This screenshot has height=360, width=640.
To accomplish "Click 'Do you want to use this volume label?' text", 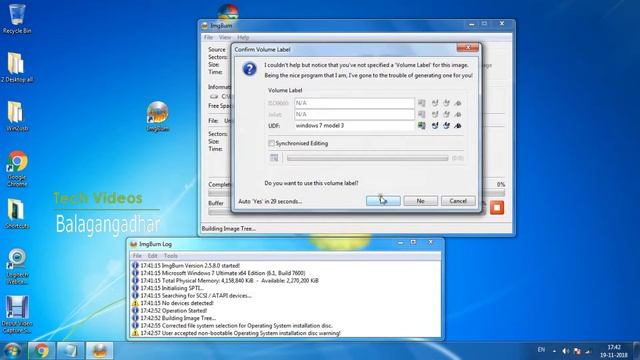I will click(311, 183).
